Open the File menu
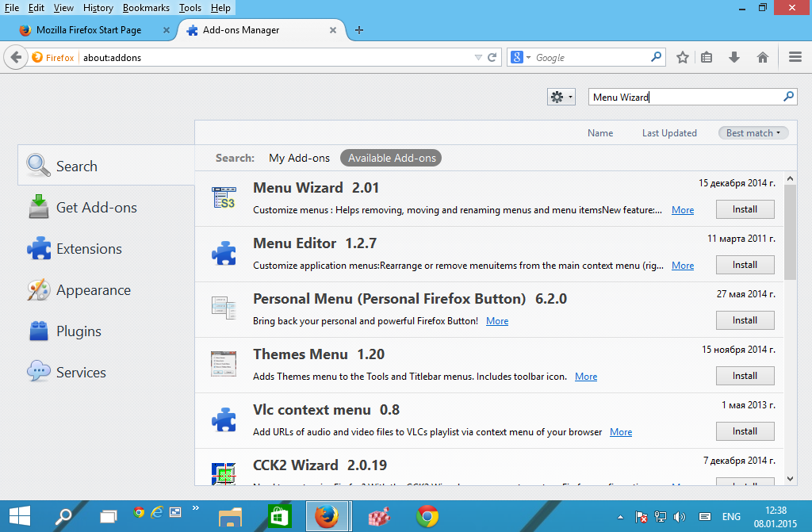The height and width of the screenshot is (532, 812). 11,8
